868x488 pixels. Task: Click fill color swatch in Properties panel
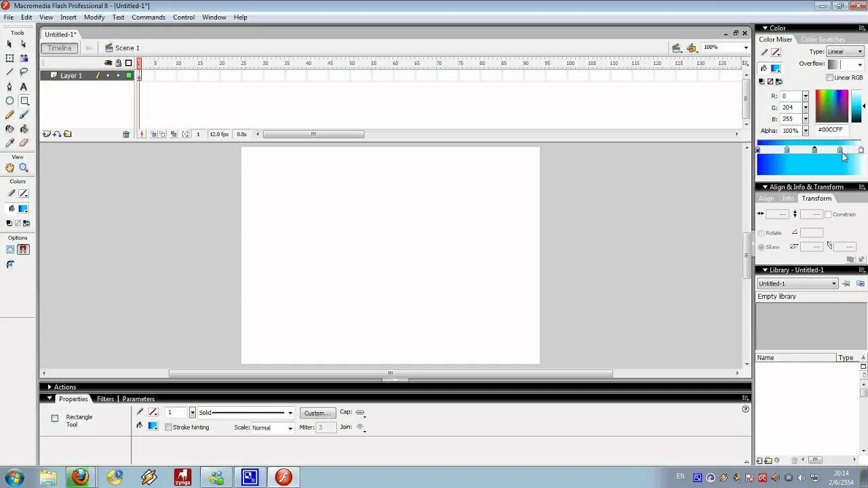(x=153, y=426)
